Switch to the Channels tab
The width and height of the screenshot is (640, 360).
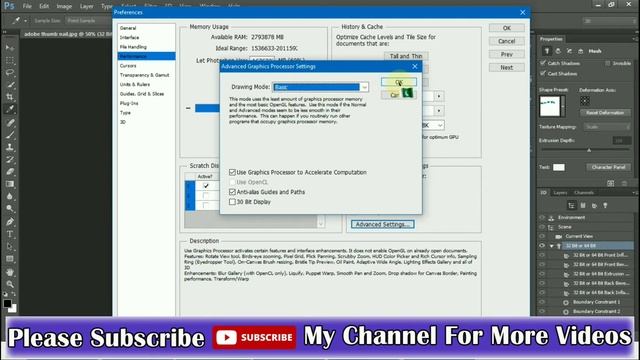coord(584,193)
